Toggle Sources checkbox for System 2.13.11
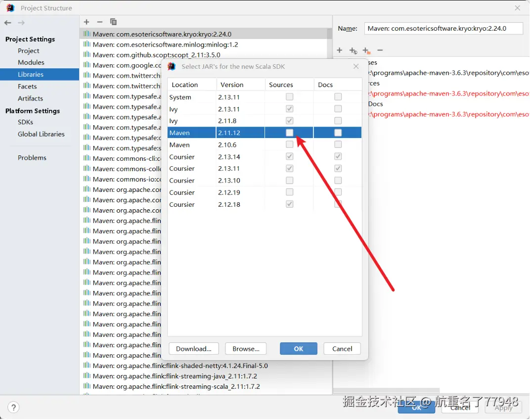Image resolution: width=530 pixels, height=420 pixels. 289,97
